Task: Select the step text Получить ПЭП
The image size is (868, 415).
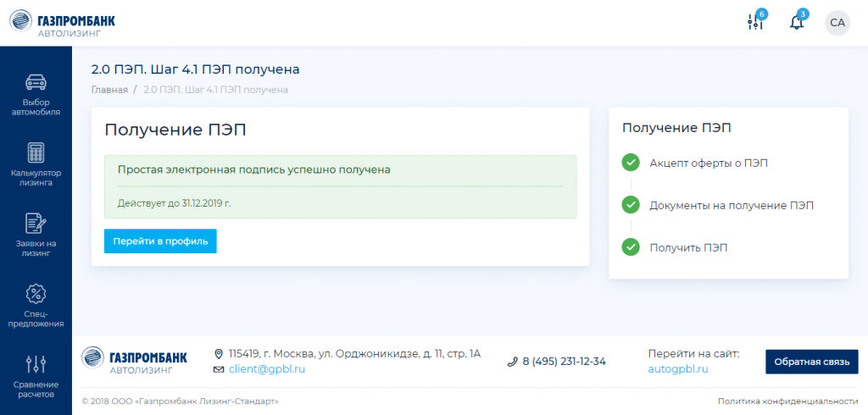Action: point(688,248)
